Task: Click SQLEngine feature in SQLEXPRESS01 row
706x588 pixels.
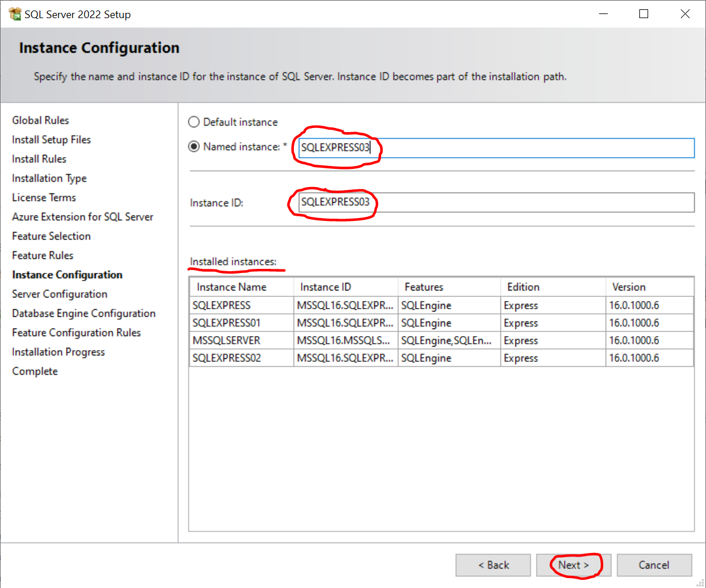Action: point(449,323)
